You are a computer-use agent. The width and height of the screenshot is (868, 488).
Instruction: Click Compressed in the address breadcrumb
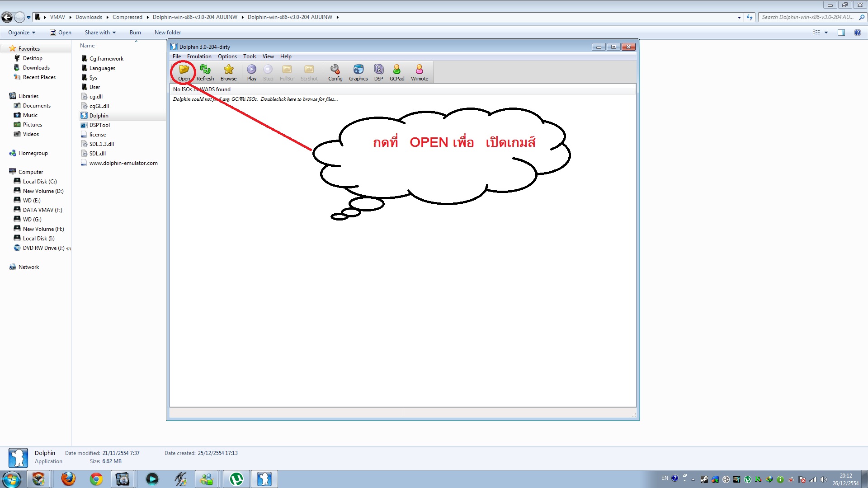[x=127, y=17]
